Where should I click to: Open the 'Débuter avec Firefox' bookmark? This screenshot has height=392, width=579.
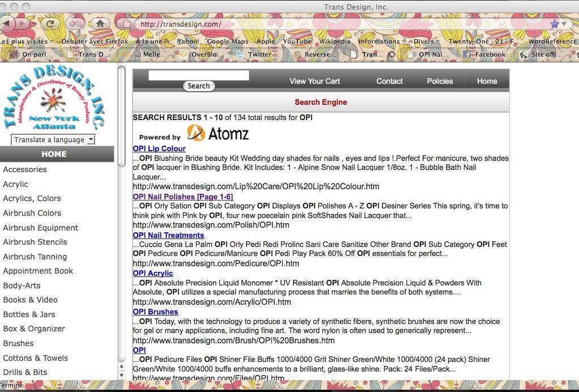coord(95,41)
